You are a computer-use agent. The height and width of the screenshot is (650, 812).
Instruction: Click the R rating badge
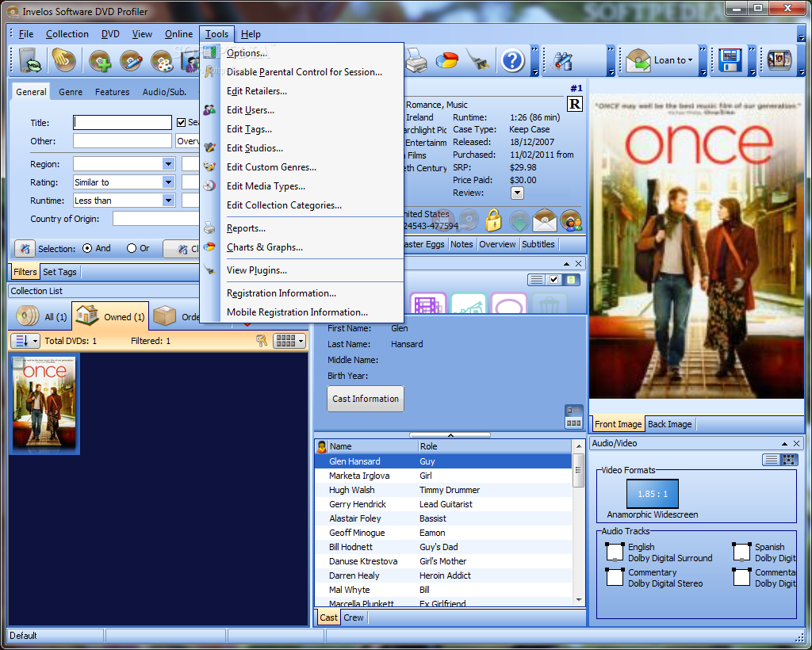[575, 105]
